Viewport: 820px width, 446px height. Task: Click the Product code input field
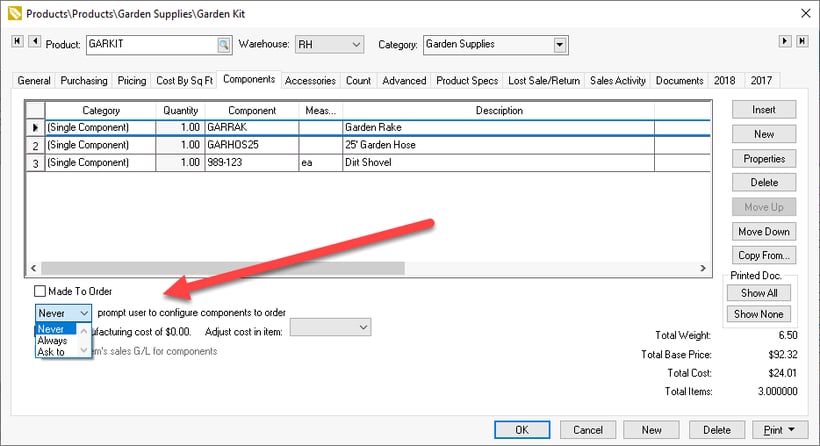(x=150, y=45)
